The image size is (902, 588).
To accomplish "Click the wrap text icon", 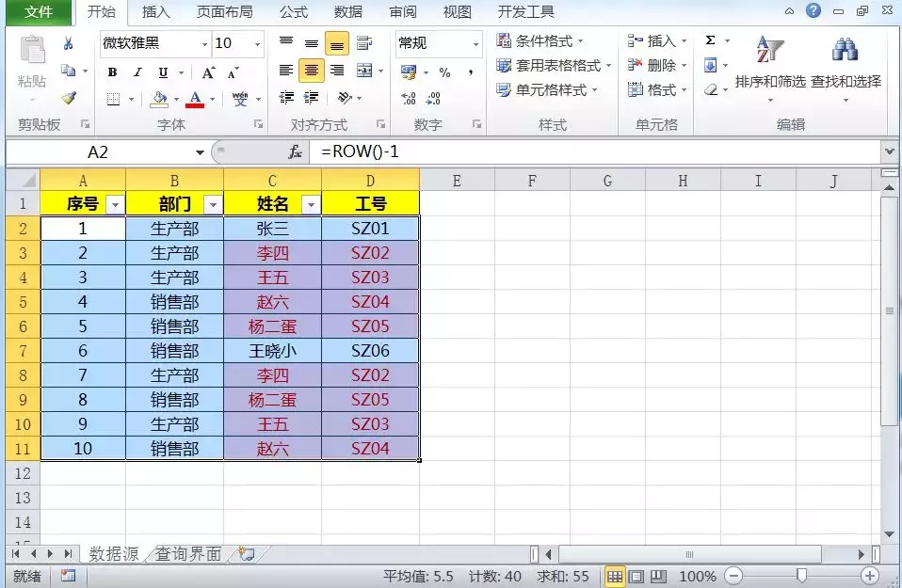I will click(363, 42).
